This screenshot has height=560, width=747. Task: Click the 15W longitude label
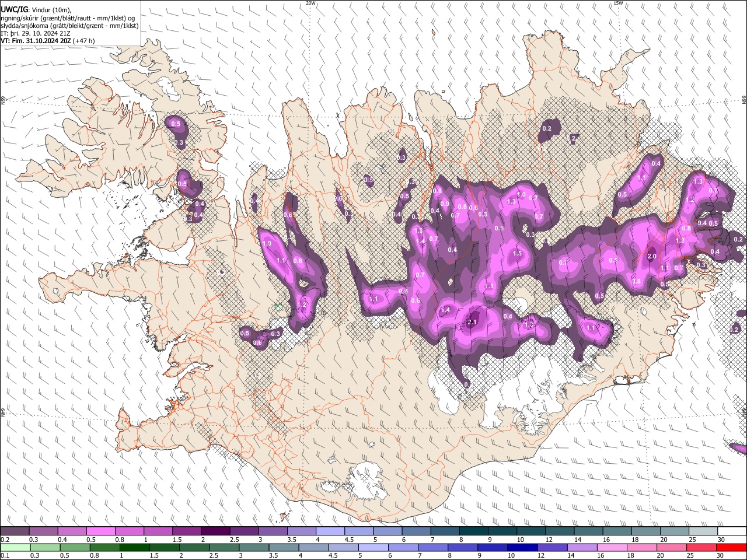click(x=618, y=3)
